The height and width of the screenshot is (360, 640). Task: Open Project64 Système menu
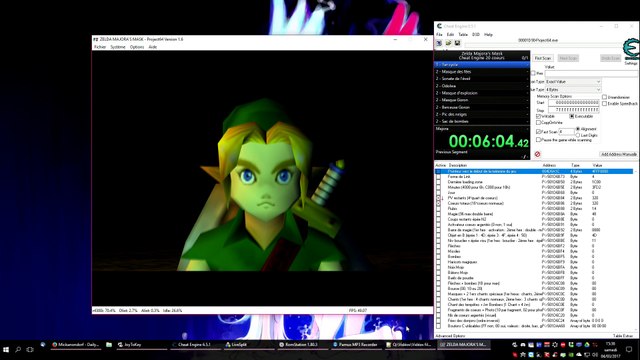118,47
